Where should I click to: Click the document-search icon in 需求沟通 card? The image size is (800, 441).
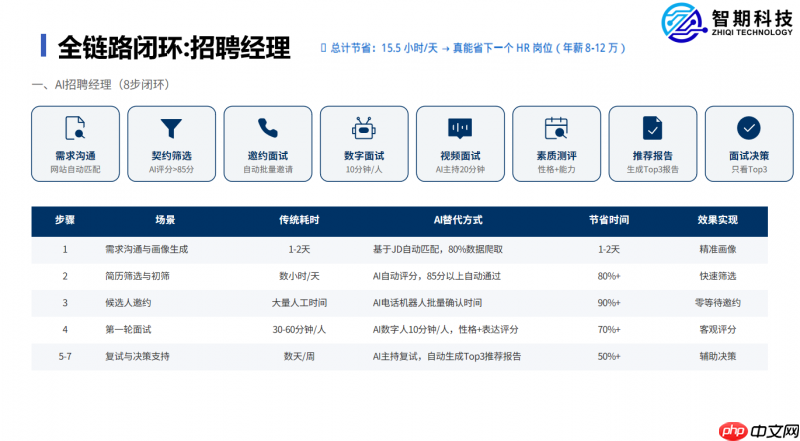click(76, 128)
